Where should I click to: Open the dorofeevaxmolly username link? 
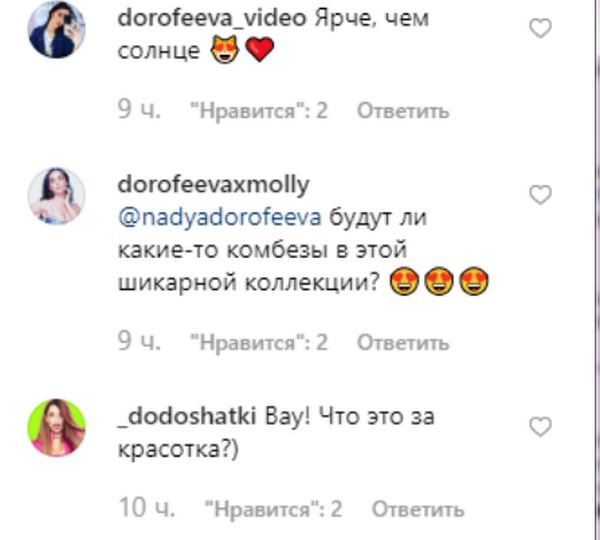214,185
